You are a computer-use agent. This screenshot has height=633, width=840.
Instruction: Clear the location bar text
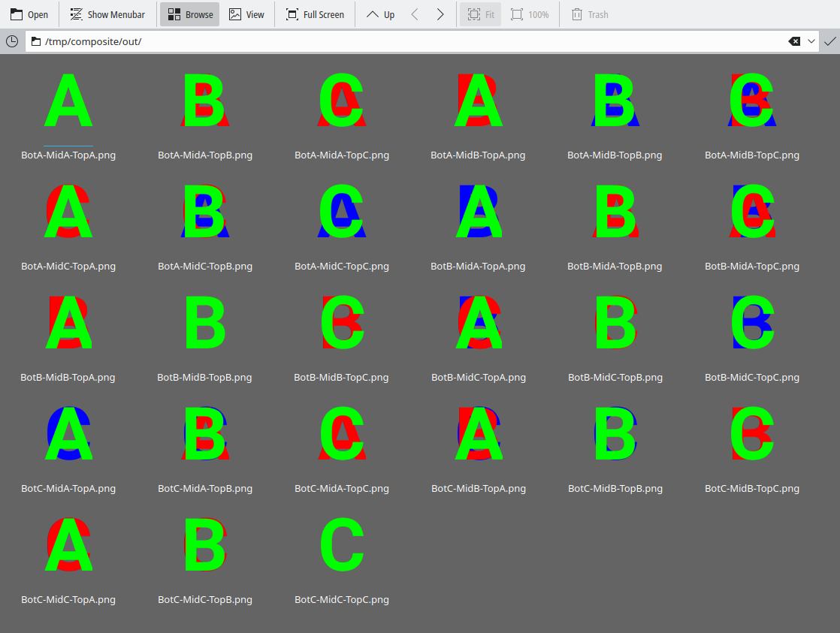tap(794, 41)
